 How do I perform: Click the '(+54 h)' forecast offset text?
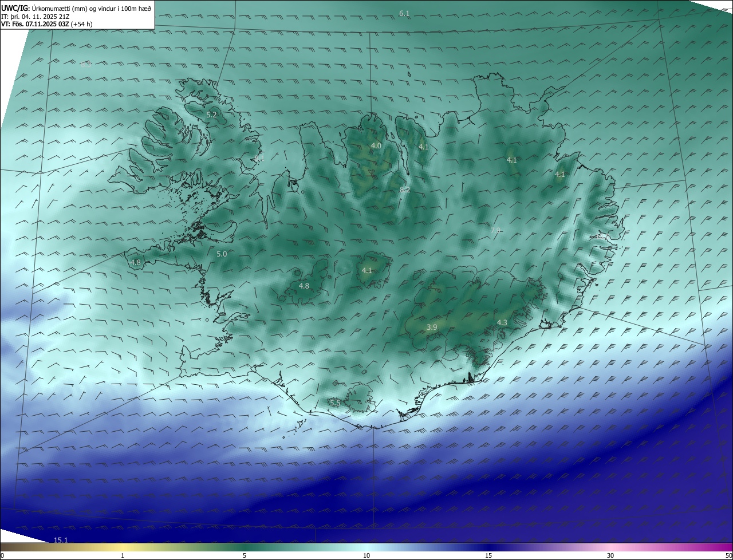[82, 24]
